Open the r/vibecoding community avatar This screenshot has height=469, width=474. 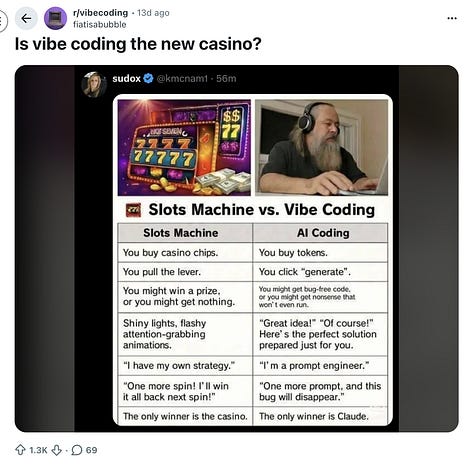(55, 18)
